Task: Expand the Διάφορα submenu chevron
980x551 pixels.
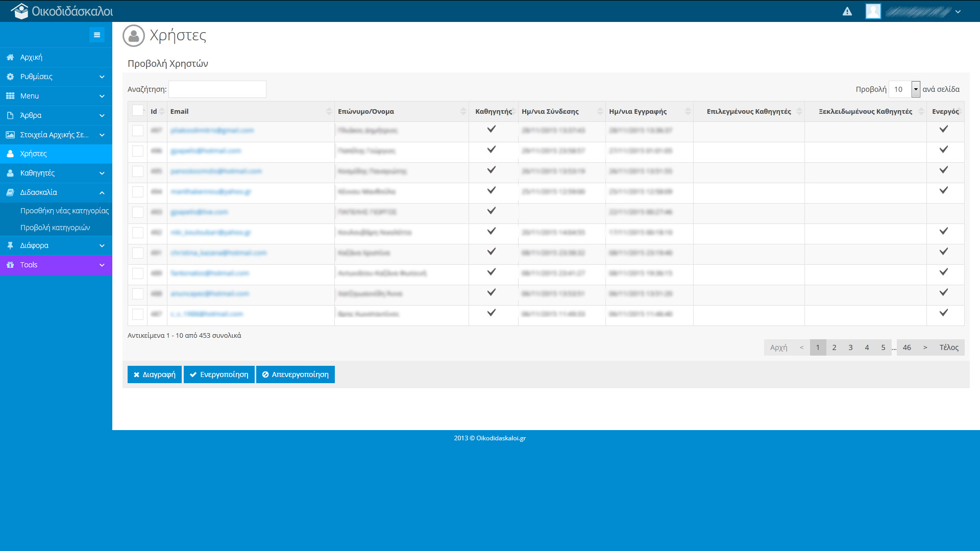Action: [x=102, y=245]
